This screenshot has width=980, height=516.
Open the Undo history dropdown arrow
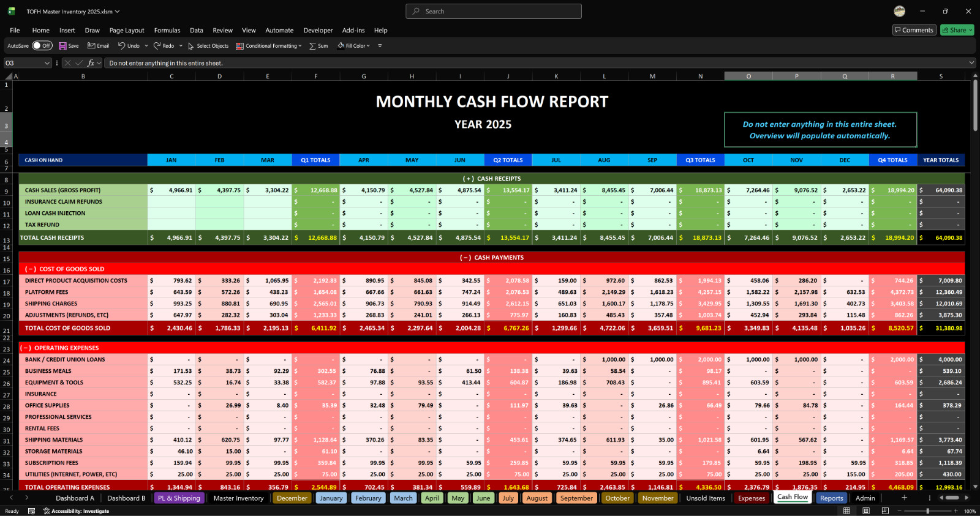click(x=146, y=46)
